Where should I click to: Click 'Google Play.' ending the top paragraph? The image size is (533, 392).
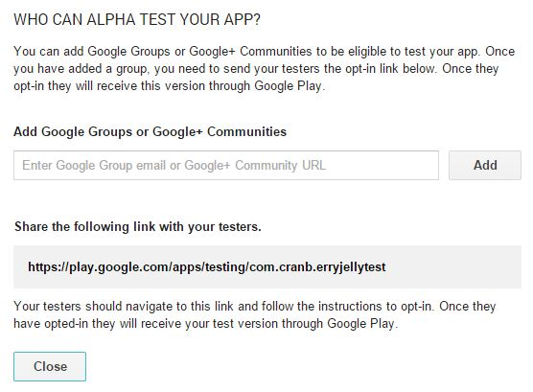pos(290,86)
